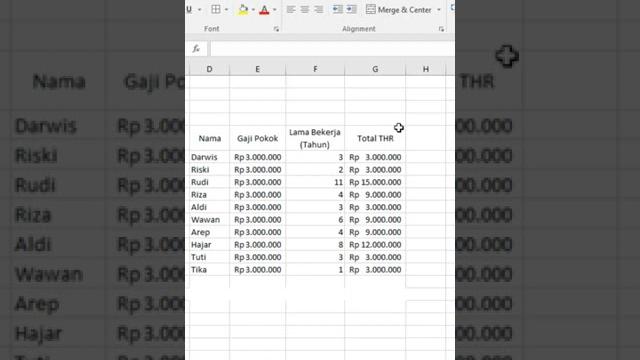Select Rudi's years worked value 11
640x360 pixels.
[x=315, y=182]
